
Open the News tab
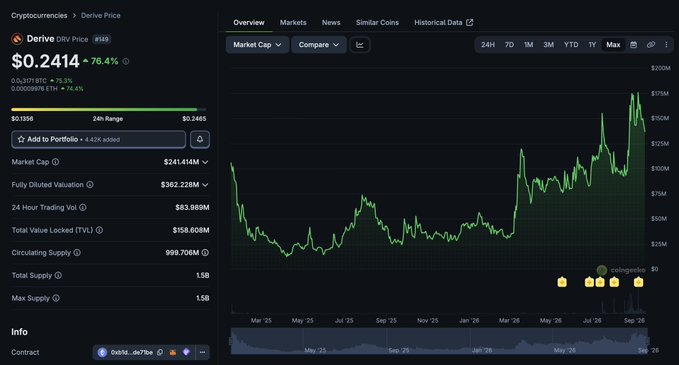[331, 23]
